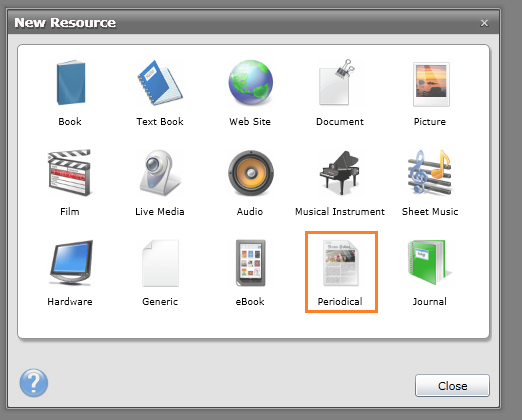Select the Audio speaker icon
The height and width of the screenshot is (420, 522).
(251, 173)
